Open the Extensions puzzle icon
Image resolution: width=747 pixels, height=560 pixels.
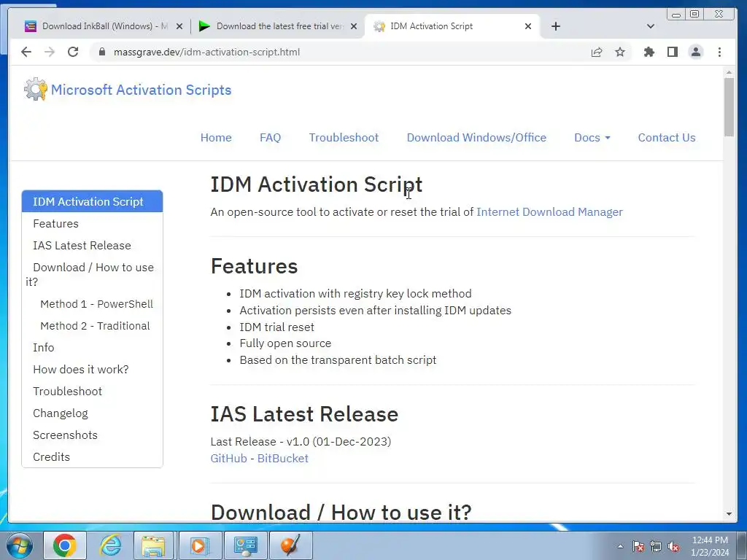[649, 52]
